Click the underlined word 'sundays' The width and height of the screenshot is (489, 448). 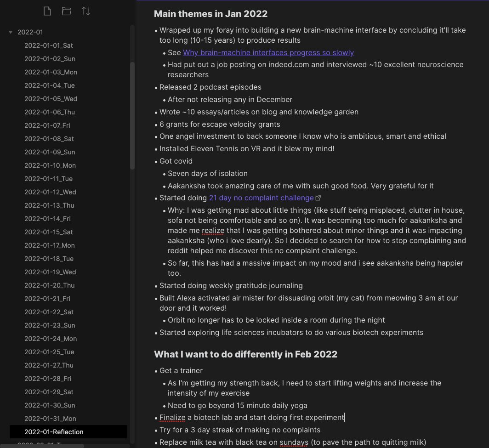pos(294,442)
